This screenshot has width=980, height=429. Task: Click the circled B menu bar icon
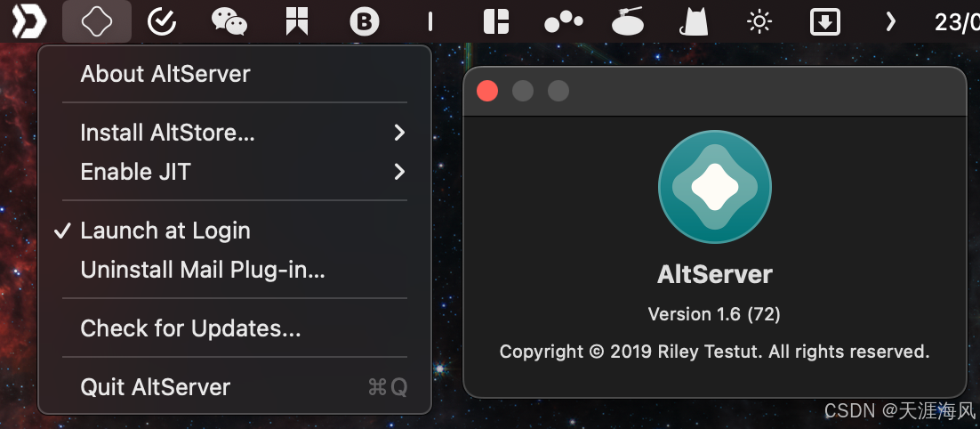365,22
